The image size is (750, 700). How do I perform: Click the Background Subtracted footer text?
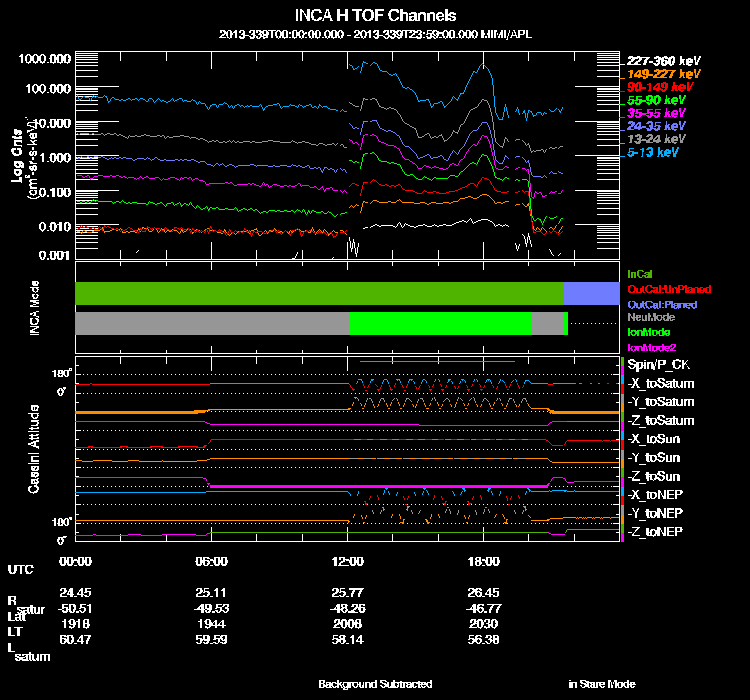pyautogui.click(x=375, y=684)
